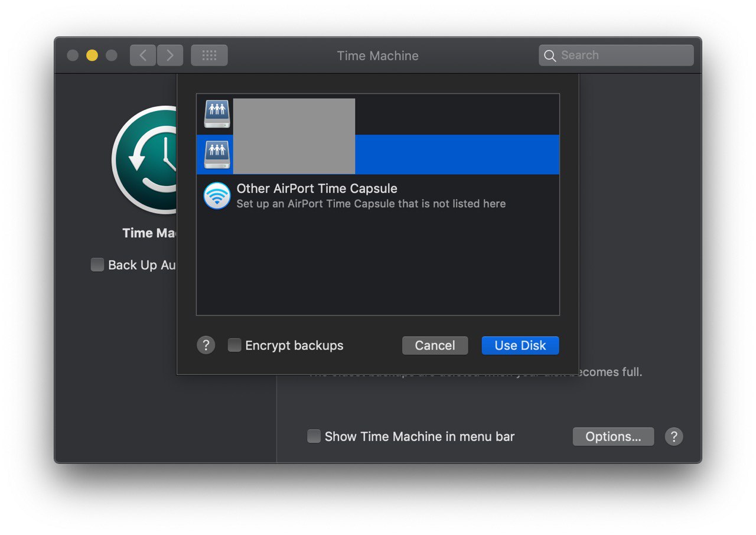Select Other AirPort Time Capsule entry

pos(378,195)
